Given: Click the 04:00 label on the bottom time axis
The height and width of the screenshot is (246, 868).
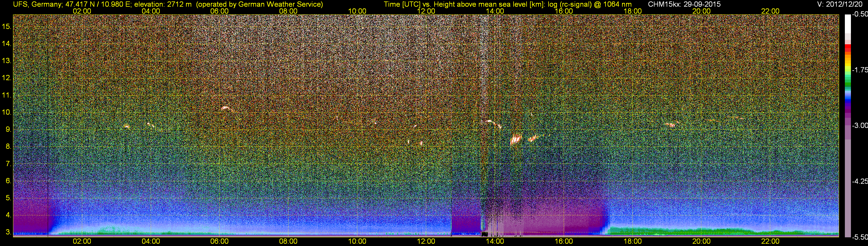Looking at the screenshot, I should pyautogui.click(x=151, y=241).
